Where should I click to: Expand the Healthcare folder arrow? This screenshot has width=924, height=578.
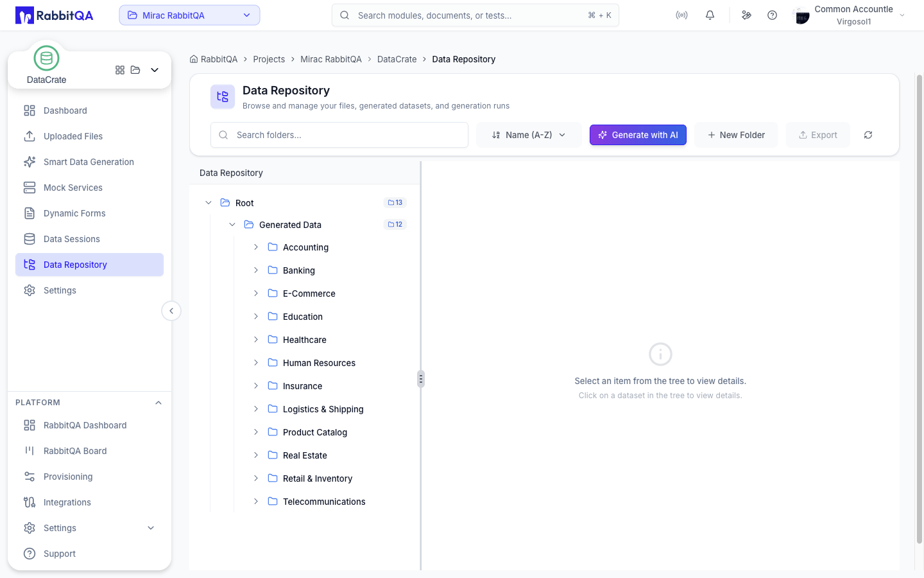pos(256,340)
